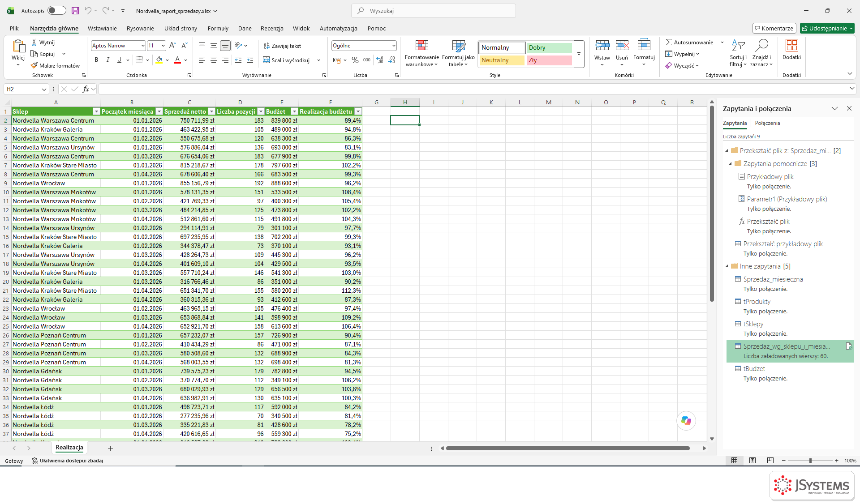Click Scal i wyśrodkuj button
The height and width of the screenshot is (504, 860).
click(286, 60)
